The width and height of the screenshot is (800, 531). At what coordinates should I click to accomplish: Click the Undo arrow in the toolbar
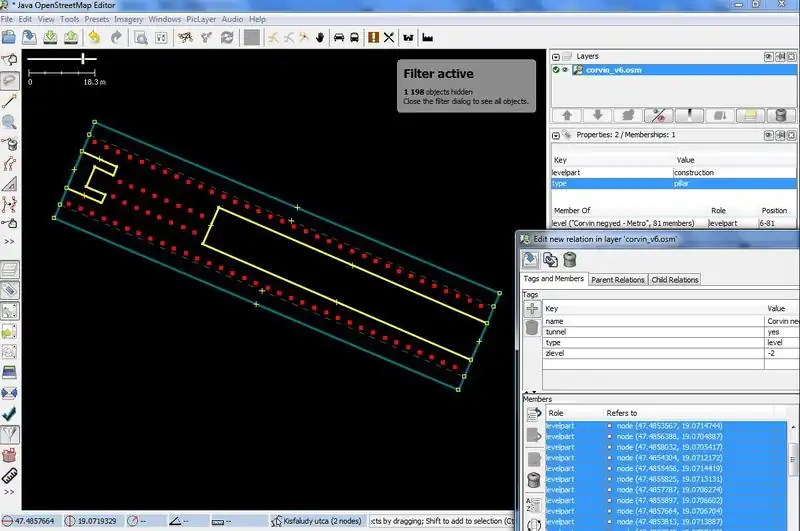[93, 38]
